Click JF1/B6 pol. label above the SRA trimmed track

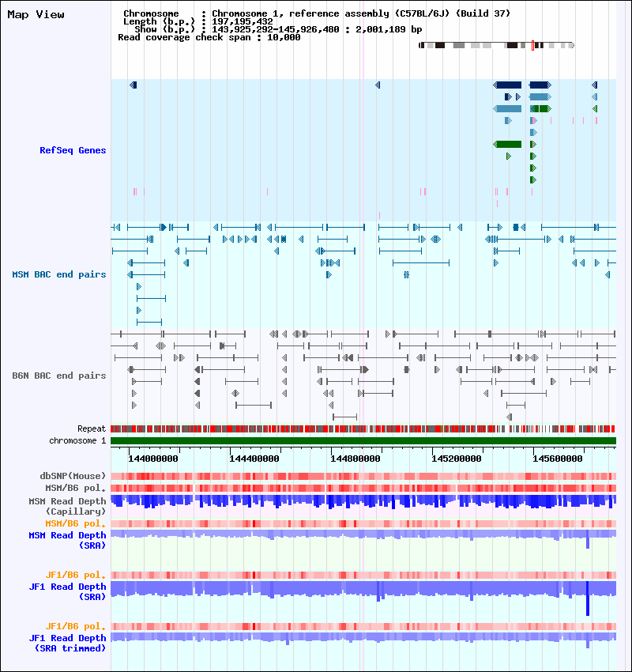coord(75,627)
